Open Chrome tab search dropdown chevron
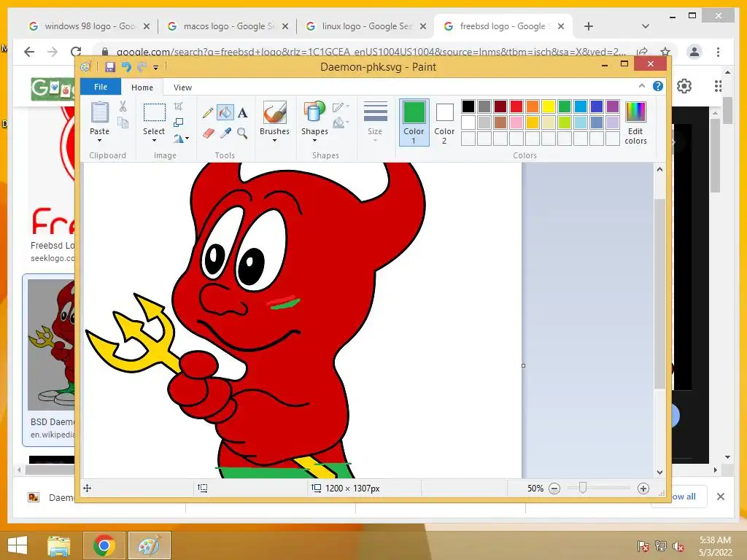 (x=645, y=26)
